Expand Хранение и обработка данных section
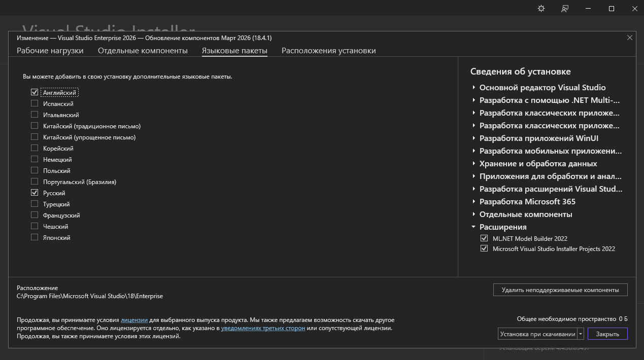Screen dimensions: 644x360 point(474,164)
